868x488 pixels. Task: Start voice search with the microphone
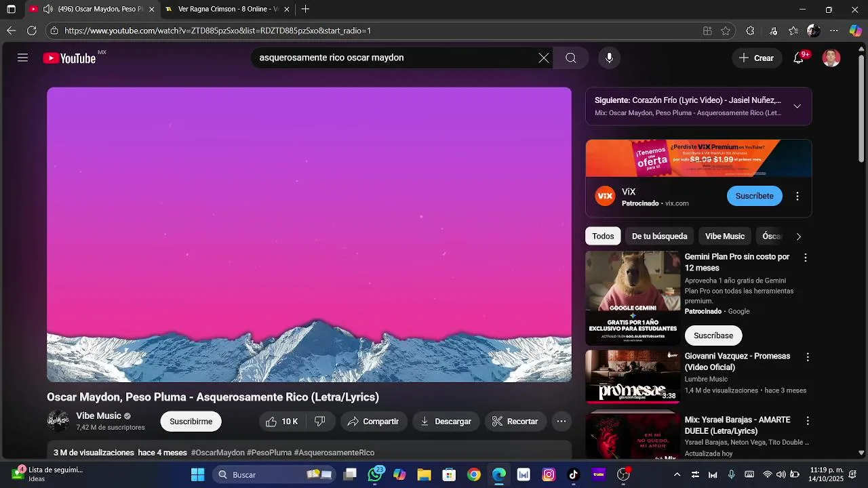point(609,58)
